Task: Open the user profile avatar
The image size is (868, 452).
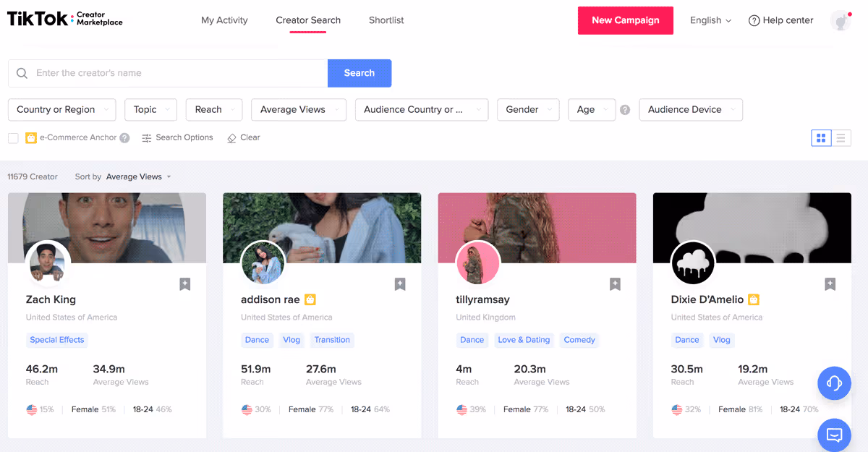Action: click(x=841, y=20)
